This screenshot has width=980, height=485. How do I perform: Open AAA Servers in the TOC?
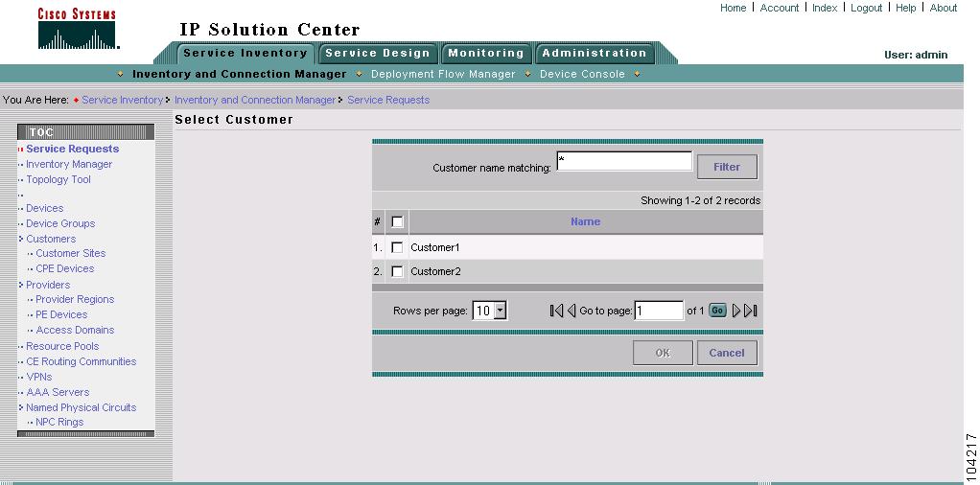(58, 392)
